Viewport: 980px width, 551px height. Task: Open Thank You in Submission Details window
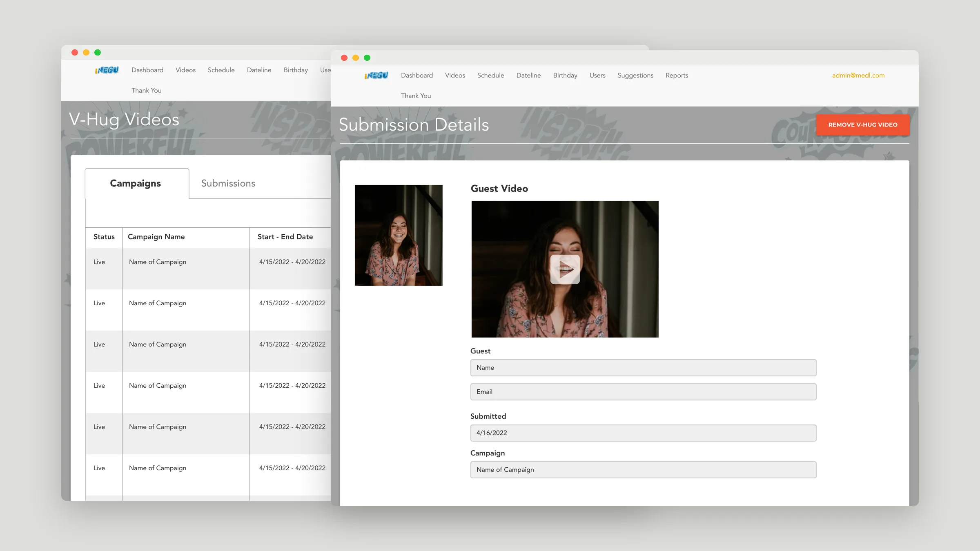pos(416,96)
